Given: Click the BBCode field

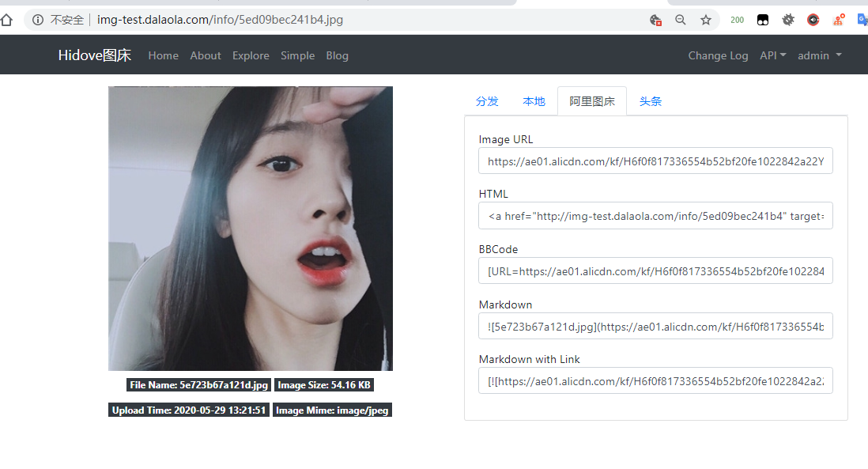Looking at the screenshot, I should point(655,271).
